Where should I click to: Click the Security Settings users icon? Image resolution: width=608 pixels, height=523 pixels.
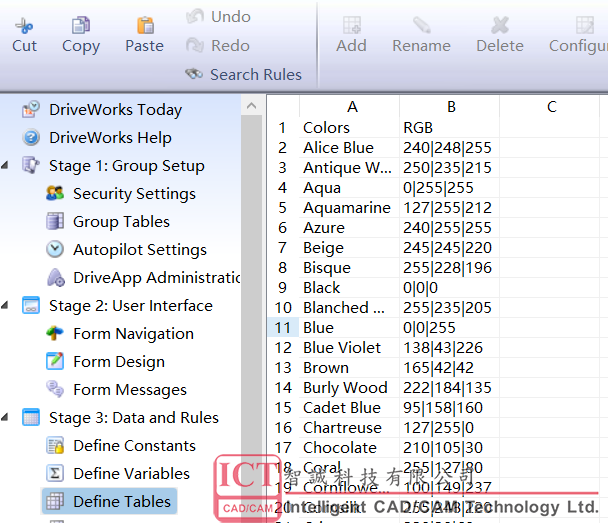[x=55, y=193]
